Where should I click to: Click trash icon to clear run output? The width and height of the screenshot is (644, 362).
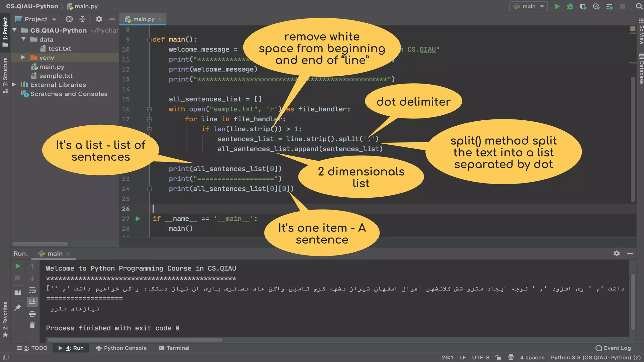pos(32,325)
